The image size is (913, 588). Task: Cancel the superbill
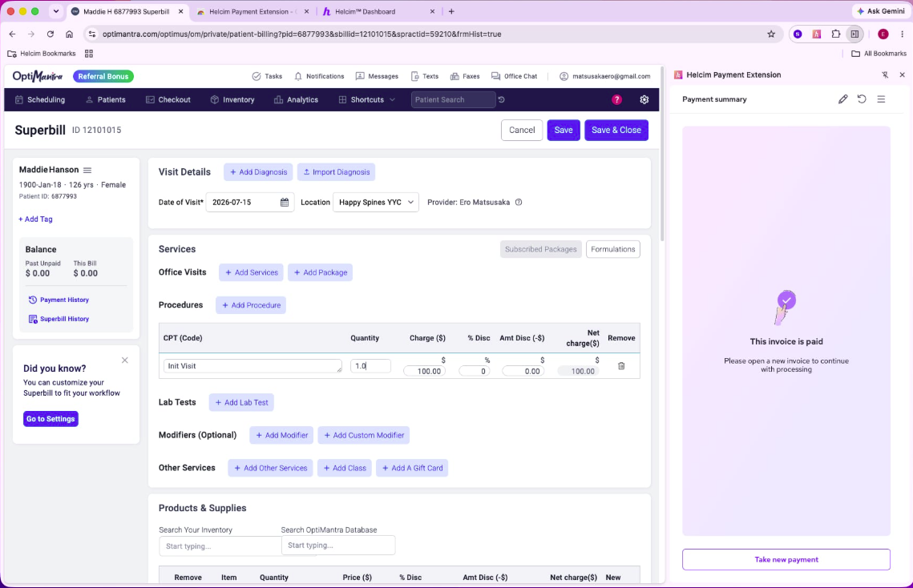(x=522, y=130)
